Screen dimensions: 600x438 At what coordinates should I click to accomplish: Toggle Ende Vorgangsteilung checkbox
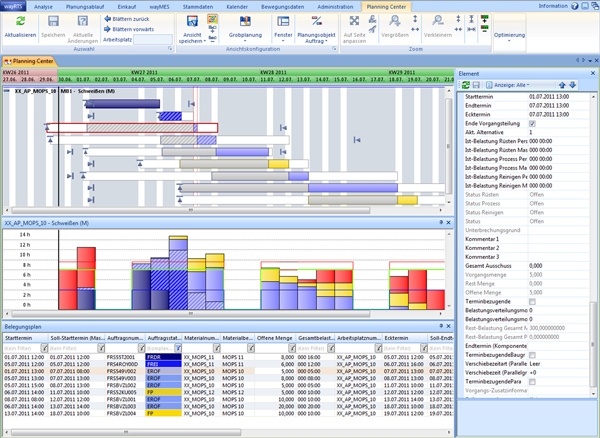532,124
